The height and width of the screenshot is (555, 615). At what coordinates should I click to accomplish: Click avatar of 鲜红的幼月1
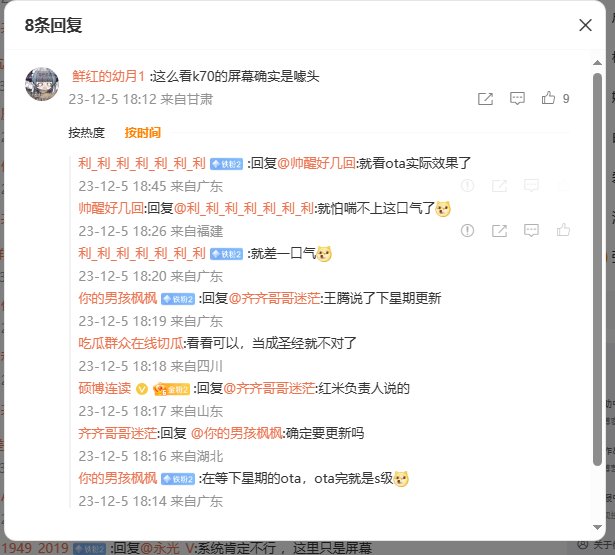pyautogui.click(x=42, y=84)
